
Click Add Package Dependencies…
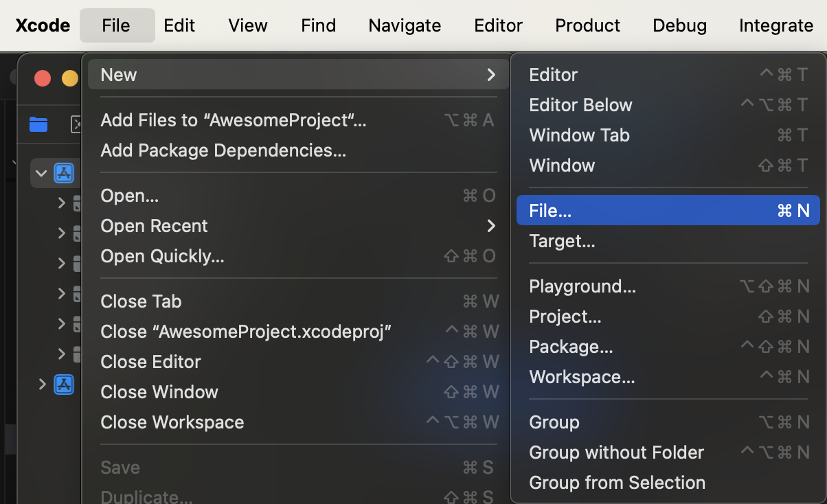[223, 150]
